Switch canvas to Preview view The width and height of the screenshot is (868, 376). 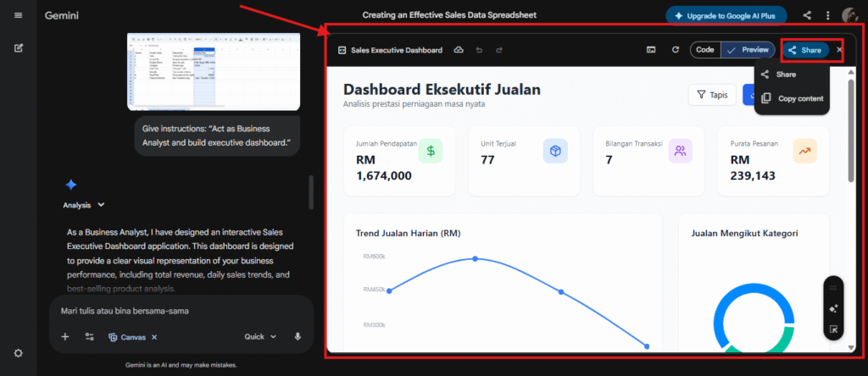[x=747, y=50]
